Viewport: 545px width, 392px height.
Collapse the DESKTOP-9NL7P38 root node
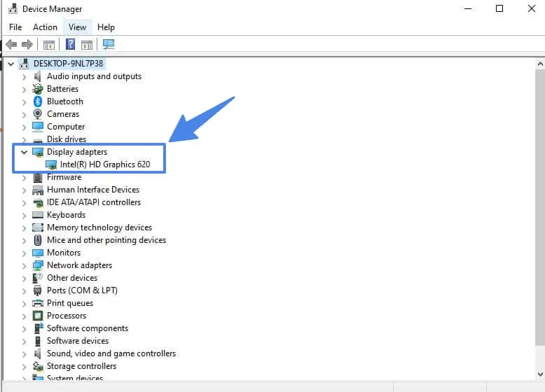tap(11, 64)
